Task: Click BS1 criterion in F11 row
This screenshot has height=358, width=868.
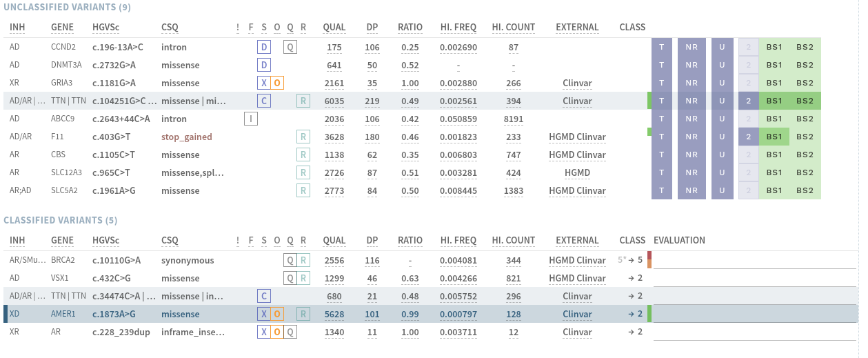Action: click(x=774, y=137)
